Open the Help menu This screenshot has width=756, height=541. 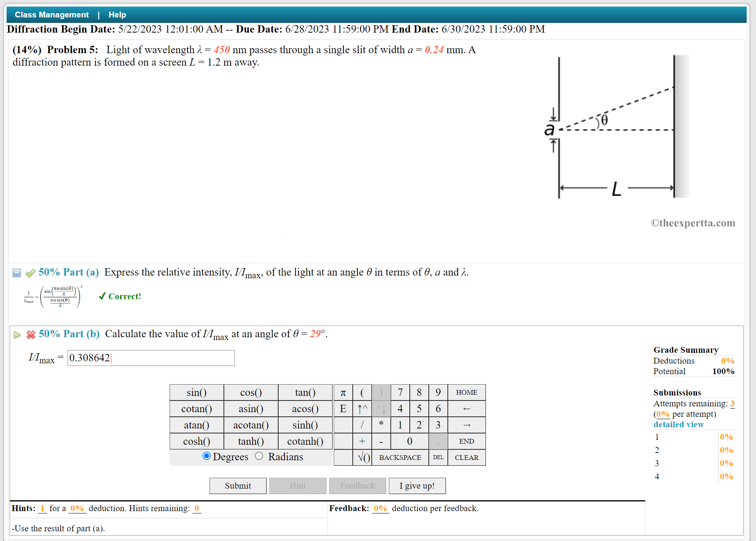117,14
